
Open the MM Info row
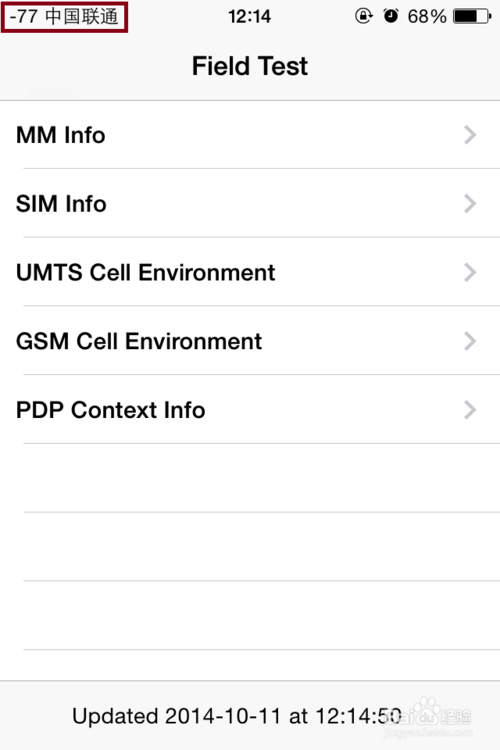pos(250,135)
